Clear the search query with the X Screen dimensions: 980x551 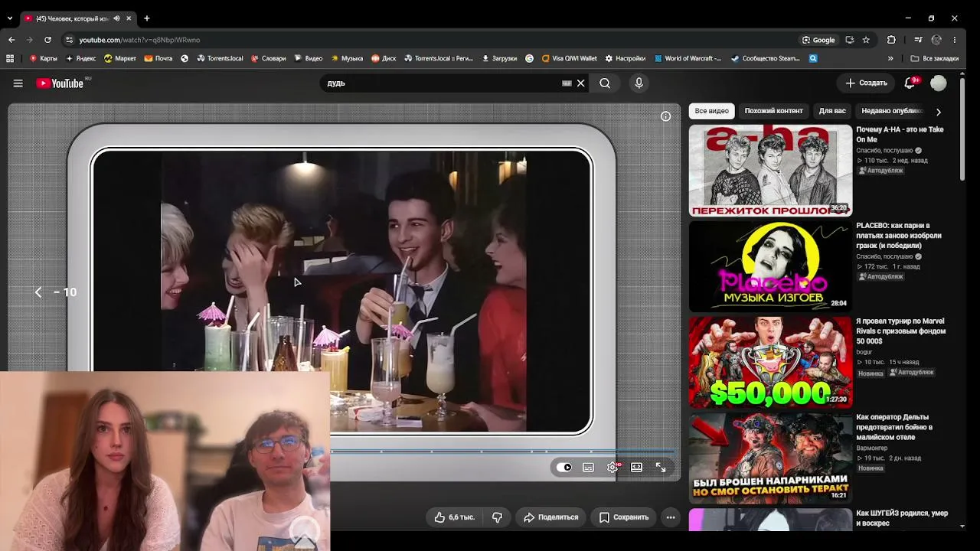pyautogui.click(x=581, y=83)
